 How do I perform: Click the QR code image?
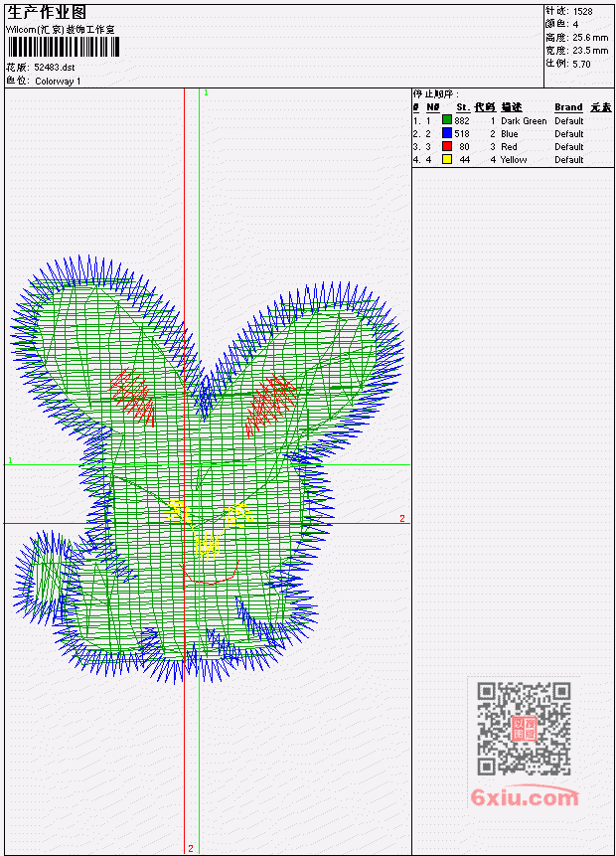pos(524,728)
